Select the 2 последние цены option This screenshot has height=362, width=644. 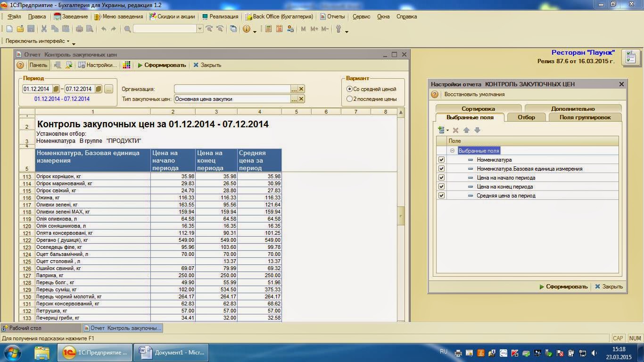pyautogui.click(x=349, y=99)
